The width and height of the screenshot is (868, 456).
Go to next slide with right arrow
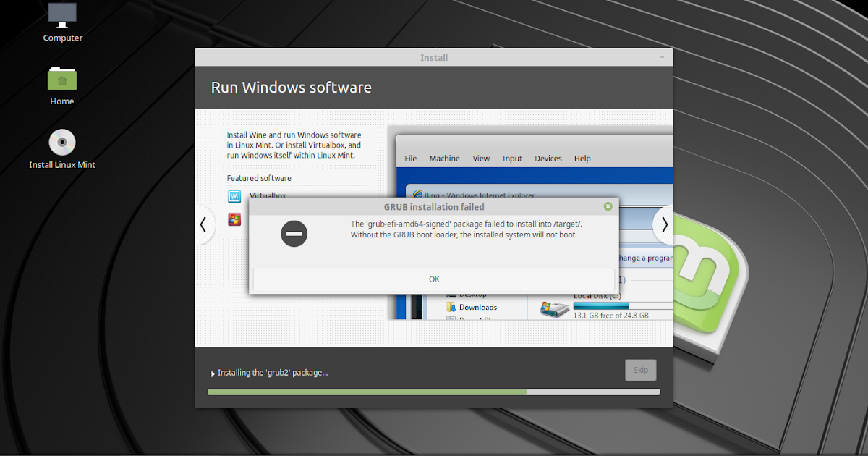click(664, 224)
